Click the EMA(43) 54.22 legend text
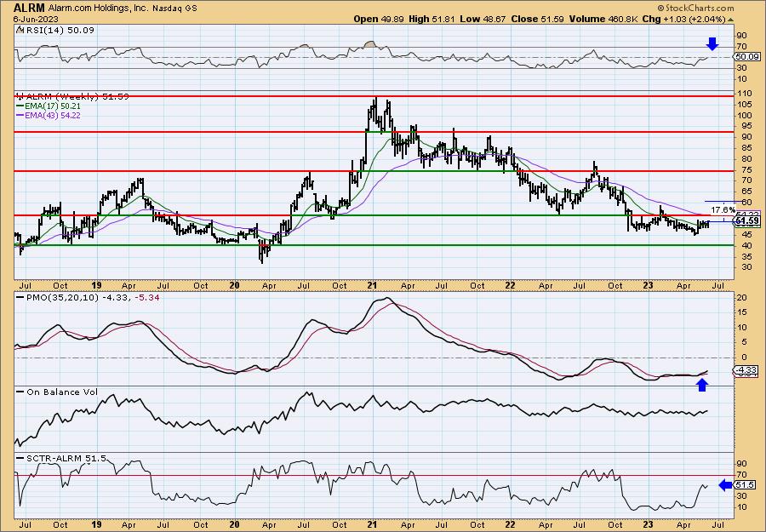 click(x=52, y=116)
